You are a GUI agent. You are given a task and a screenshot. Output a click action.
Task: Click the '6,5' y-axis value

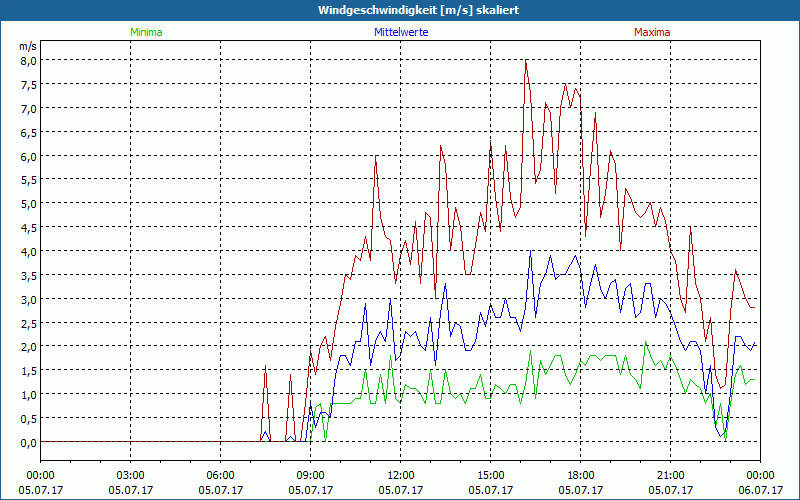point(29,133)
